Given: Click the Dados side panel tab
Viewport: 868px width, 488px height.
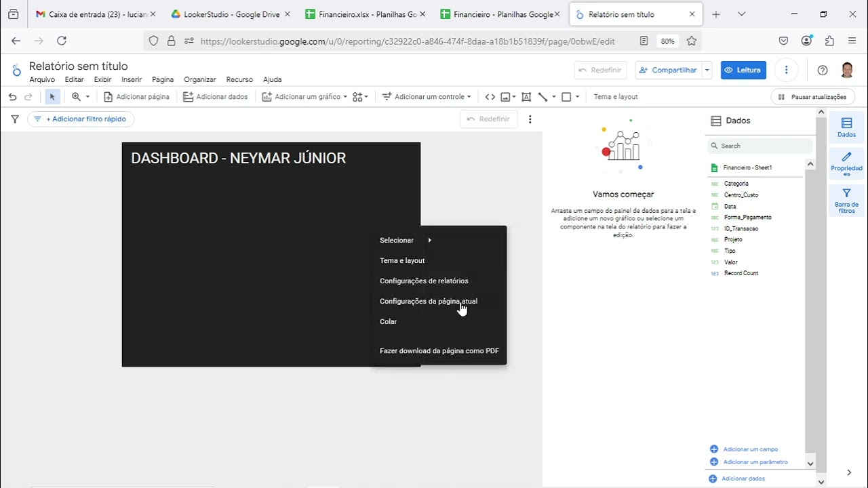Looking at the screenshot, I should [846, 127].
